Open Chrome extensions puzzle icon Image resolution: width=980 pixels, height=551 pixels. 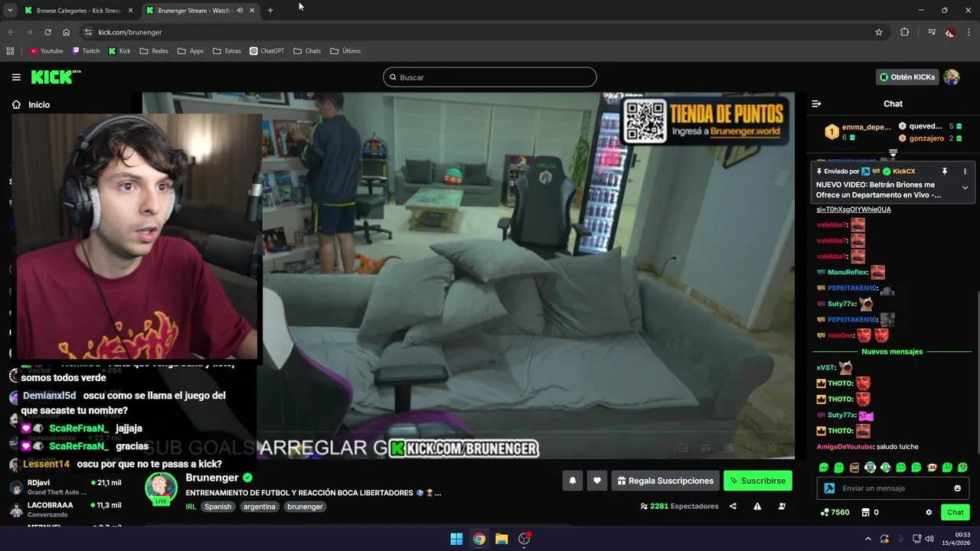pos(904,32)
